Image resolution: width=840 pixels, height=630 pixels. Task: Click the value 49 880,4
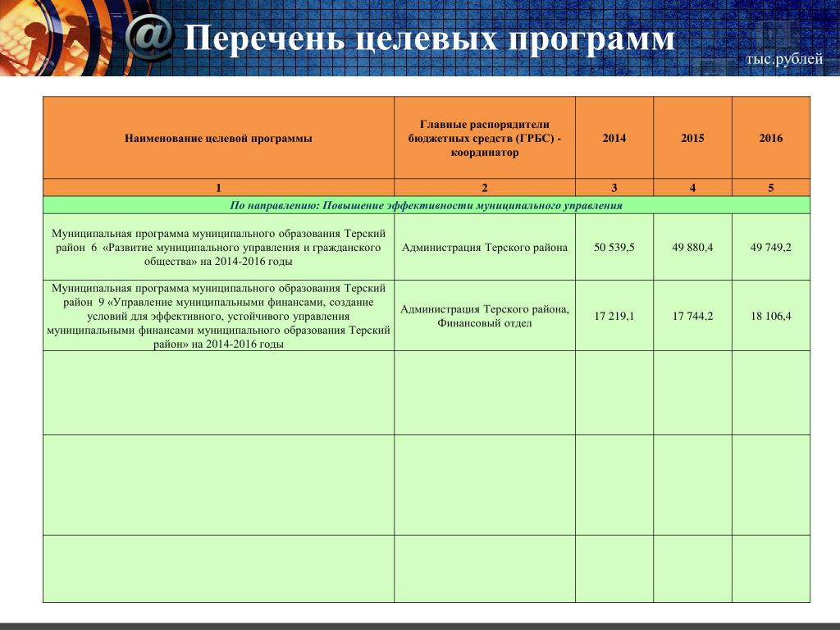tap(692, 247)
